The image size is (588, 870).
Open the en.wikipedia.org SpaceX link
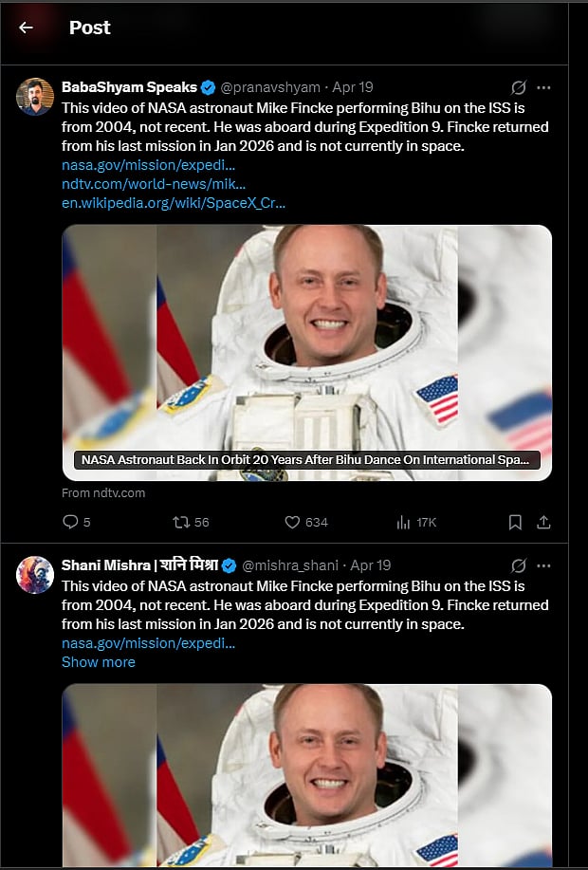click(174, 202)
